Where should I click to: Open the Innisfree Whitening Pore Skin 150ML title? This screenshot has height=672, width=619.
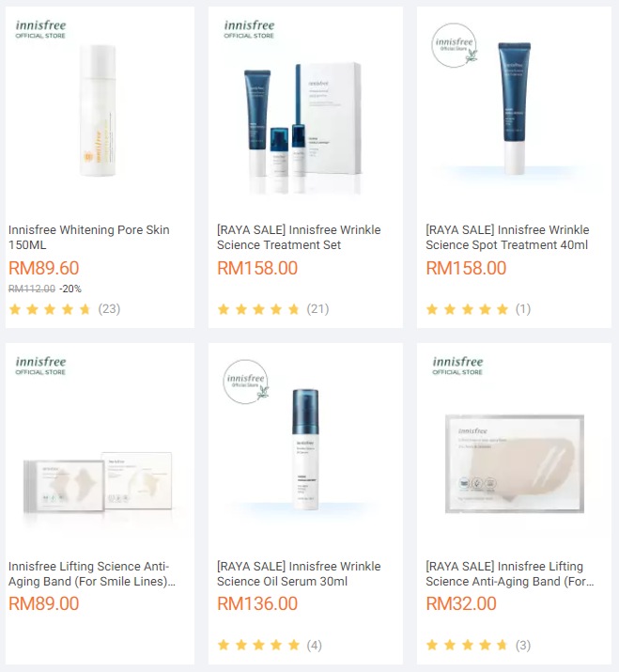click(88, 238)
